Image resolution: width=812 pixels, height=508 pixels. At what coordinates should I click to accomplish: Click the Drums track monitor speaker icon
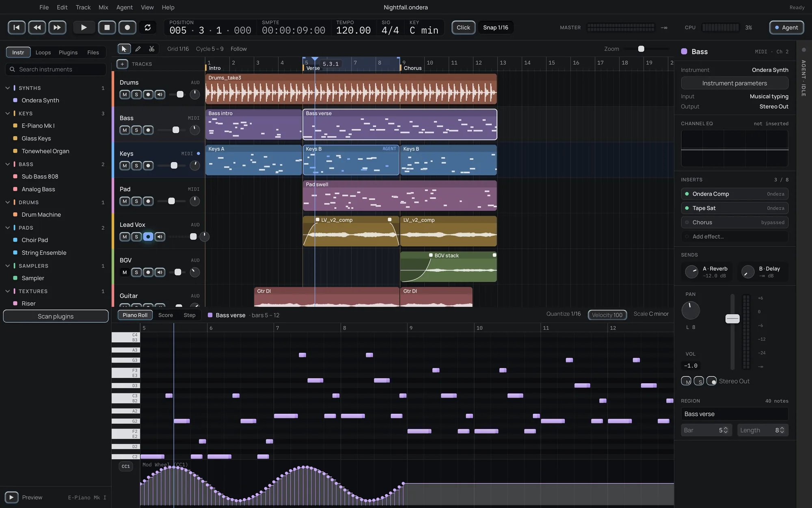coord(160,94)
